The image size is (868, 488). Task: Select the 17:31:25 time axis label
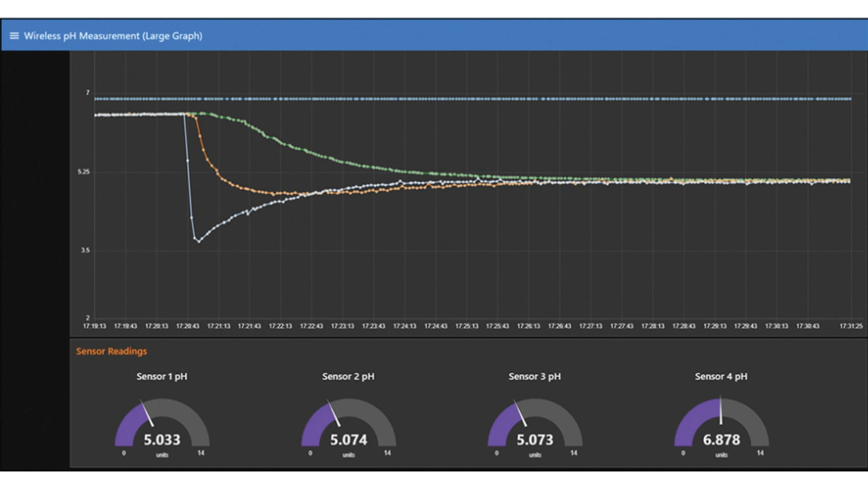click(850, 326)
